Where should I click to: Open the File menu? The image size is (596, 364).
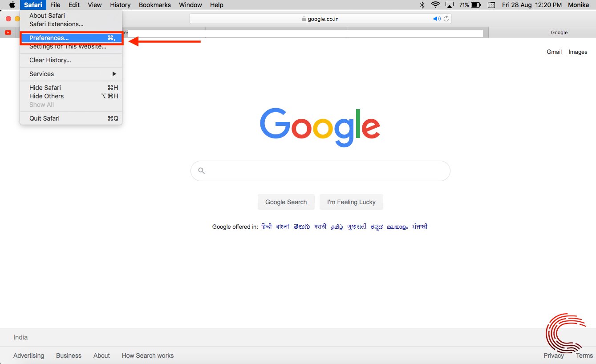55,5
